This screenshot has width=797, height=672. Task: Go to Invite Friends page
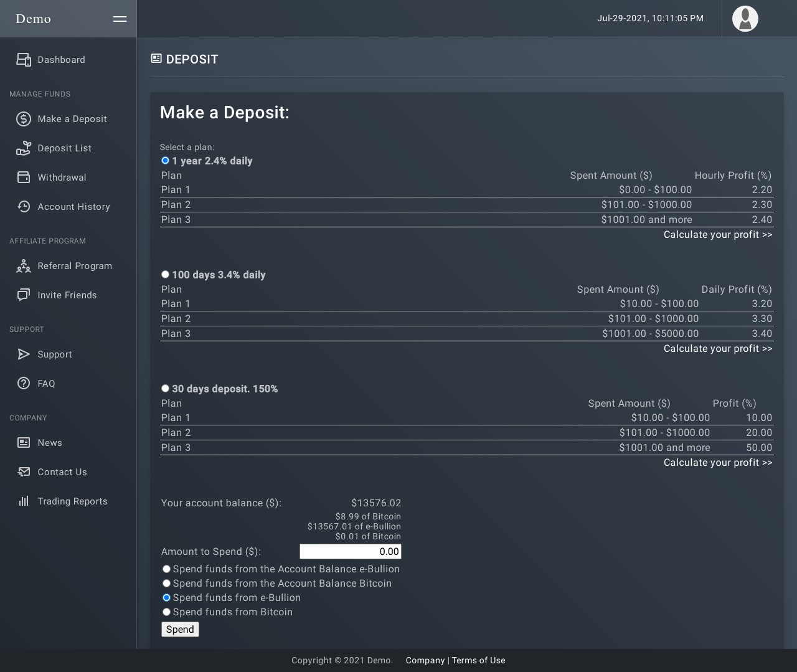click(67, 295)
